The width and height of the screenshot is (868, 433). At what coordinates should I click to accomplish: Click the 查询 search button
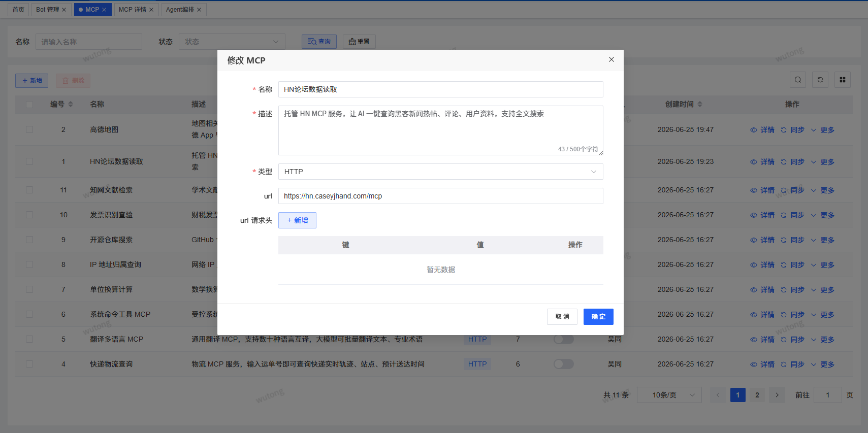(319, 42)
